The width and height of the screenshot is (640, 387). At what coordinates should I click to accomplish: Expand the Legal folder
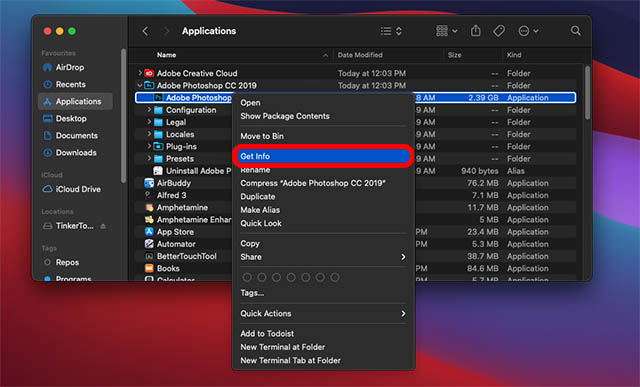click(149, 122)
